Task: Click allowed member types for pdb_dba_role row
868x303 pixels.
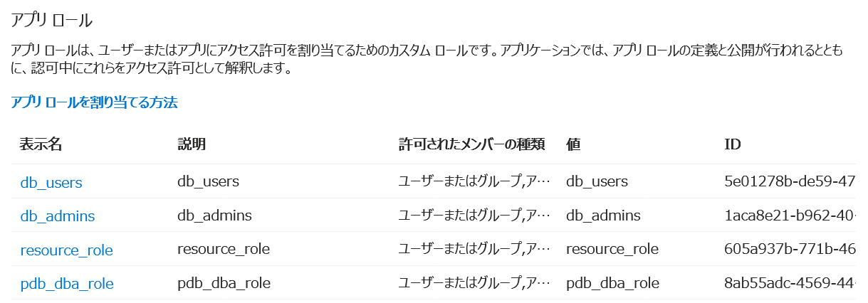Action: click(474, 283)
